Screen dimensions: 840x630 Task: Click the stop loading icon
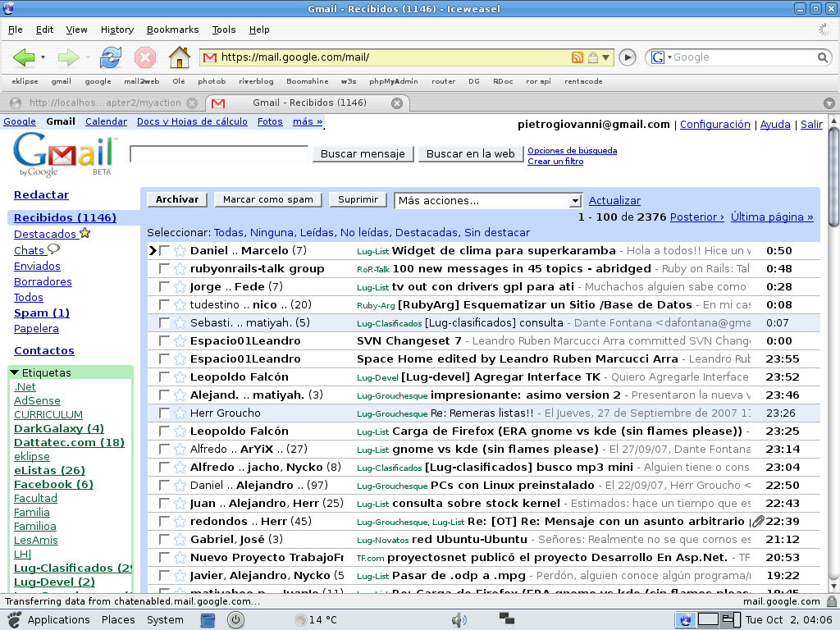click(x=144, y=57)
